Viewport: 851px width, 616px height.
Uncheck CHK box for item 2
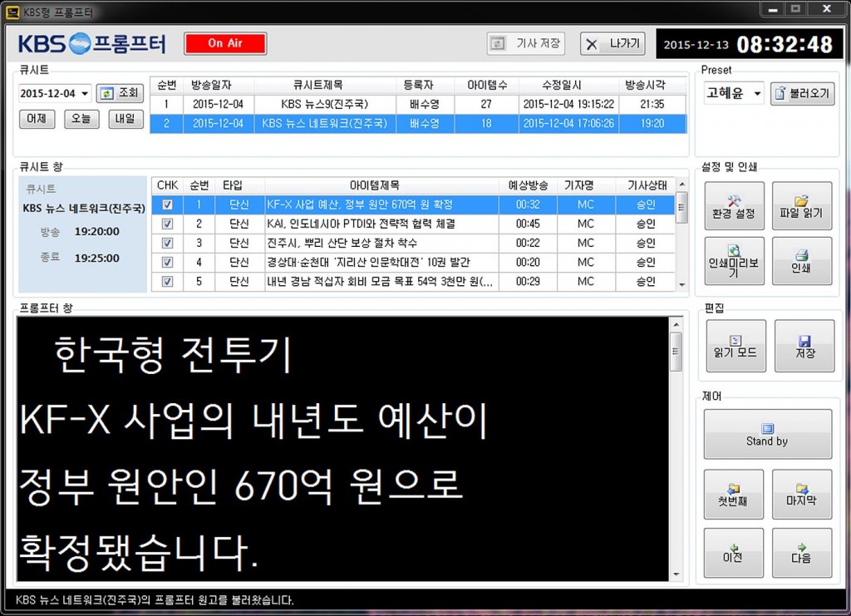pos(168,224)
